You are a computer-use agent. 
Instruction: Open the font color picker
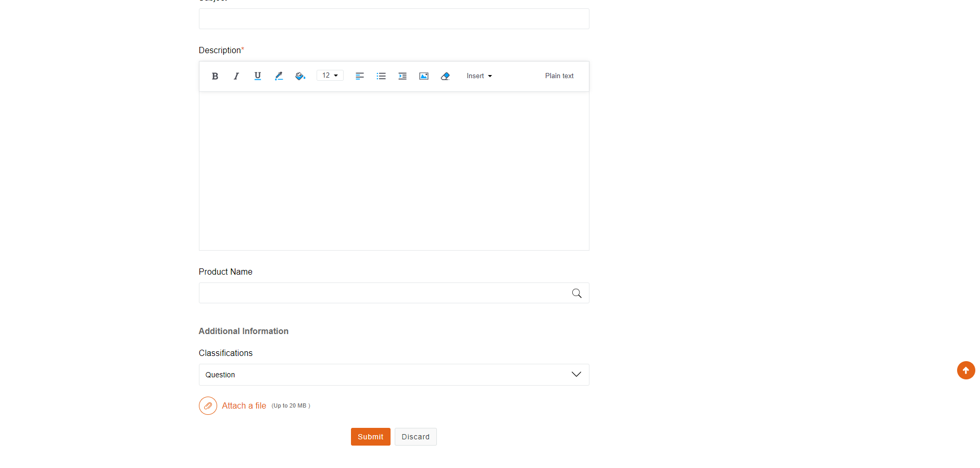[279, 76]
